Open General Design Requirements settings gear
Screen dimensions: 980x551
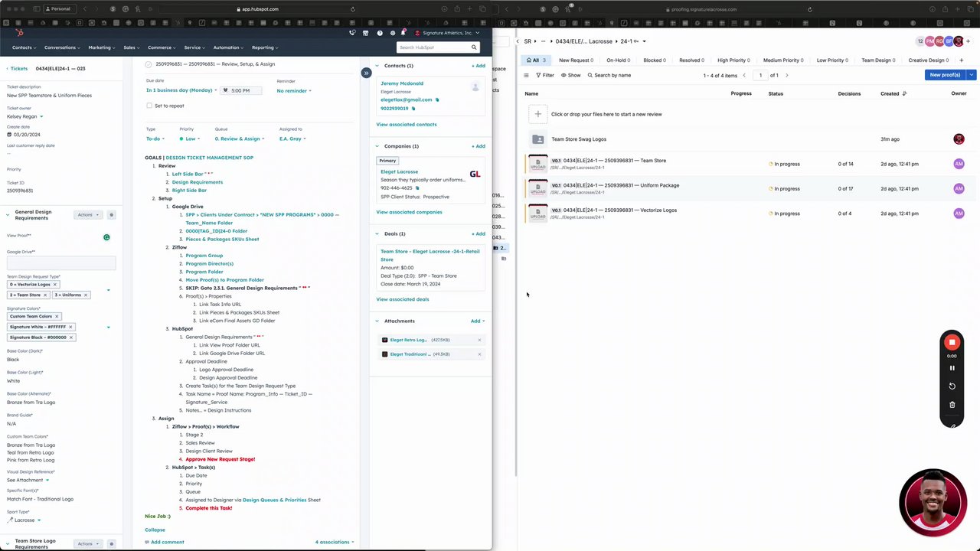pos(111,215)
